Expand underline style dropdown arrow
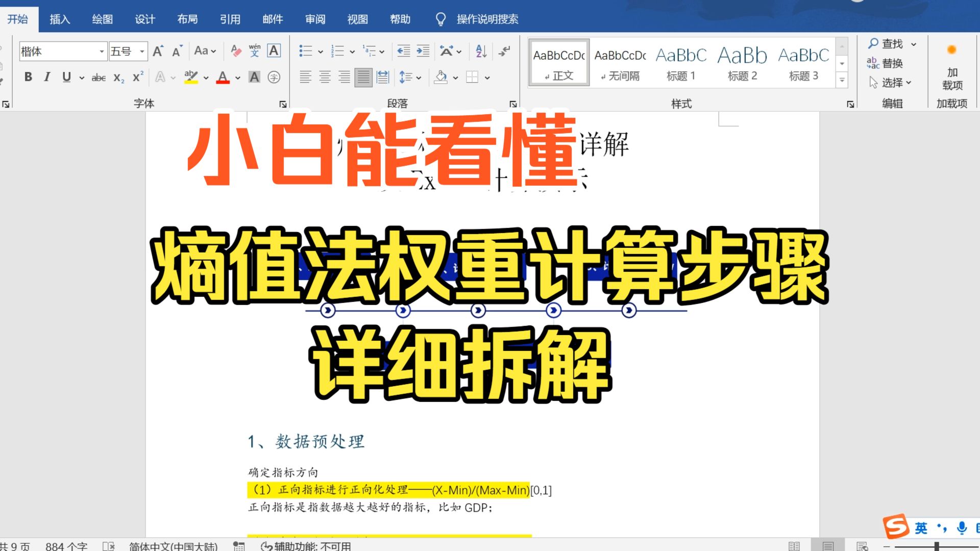This screenshot has height=551, width=980. [82, 78]
